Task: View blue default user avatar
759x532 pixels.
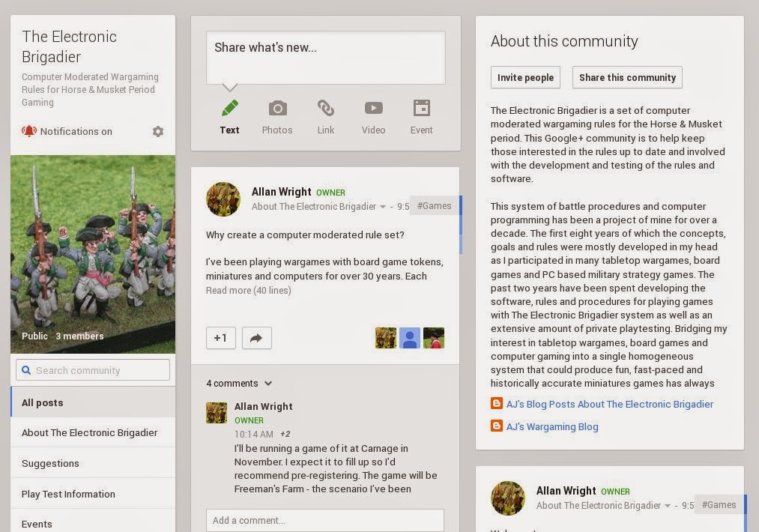Action: point(410,338)
